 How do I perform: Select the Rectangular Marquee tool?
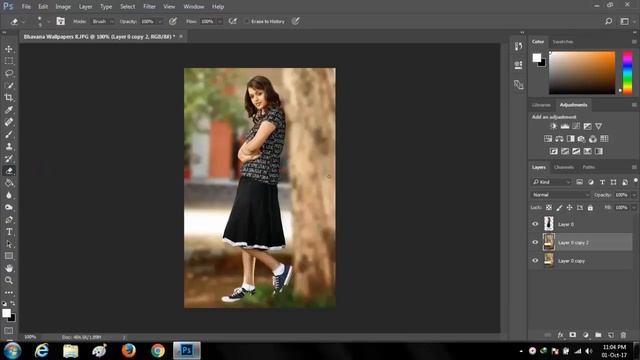coord(9,61)
